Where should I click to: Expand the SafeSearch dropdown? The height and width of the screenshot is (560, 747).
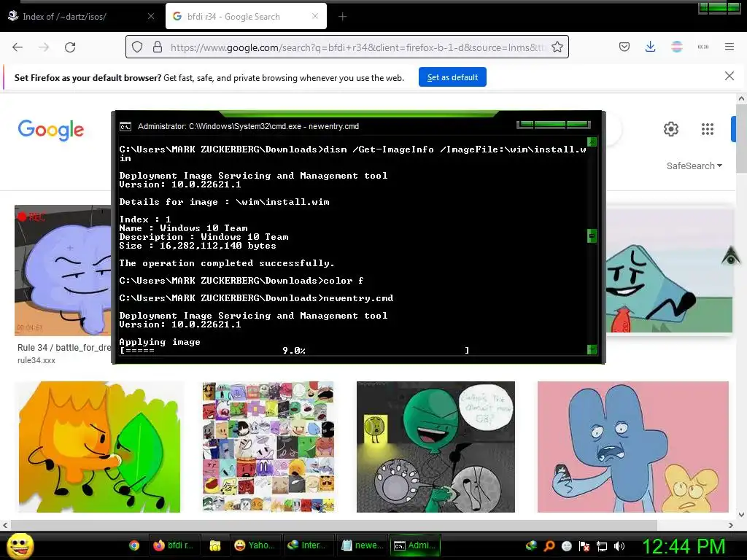[694, 166]
